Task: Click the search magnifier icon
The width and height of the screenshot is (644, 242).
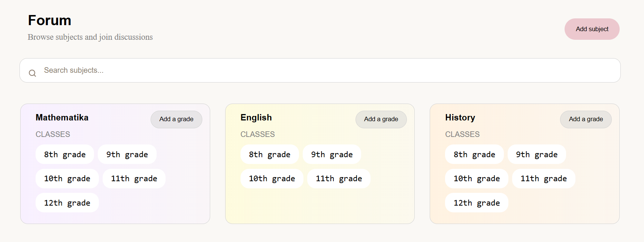Action: pos(33,73)
